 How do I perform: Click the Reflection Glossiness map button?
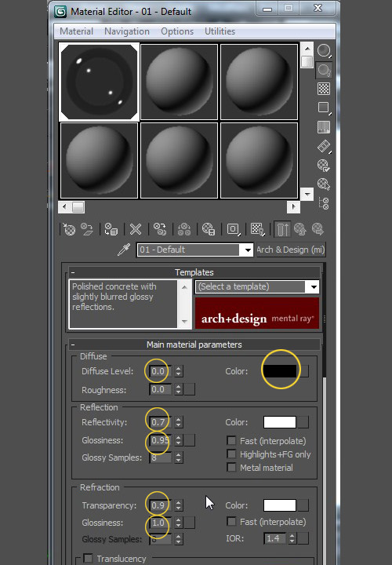[190, 440]
